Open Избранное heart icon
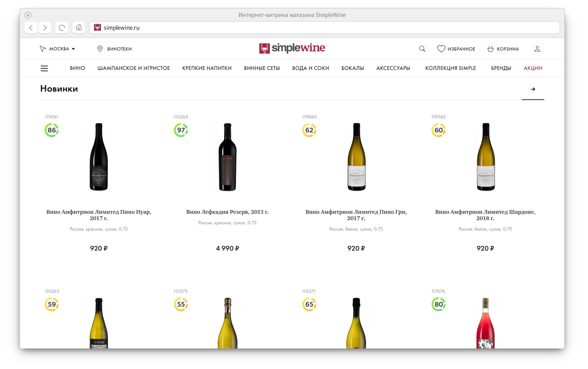This screenshot has height=369, width=588. (441, 49)
